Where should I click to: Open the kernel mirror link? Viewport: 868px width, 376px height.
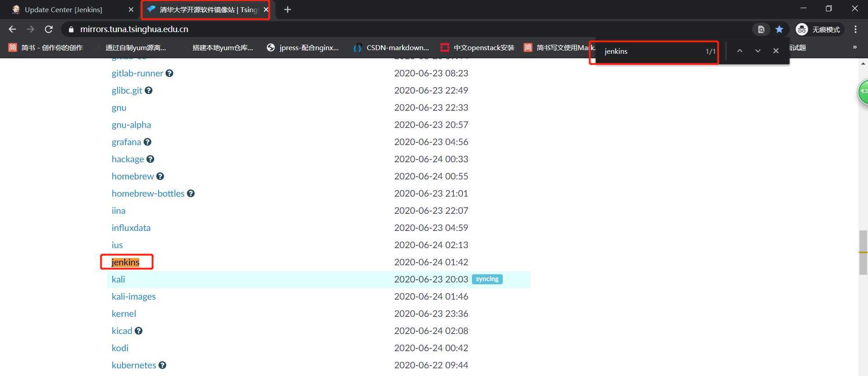point(124,314)
